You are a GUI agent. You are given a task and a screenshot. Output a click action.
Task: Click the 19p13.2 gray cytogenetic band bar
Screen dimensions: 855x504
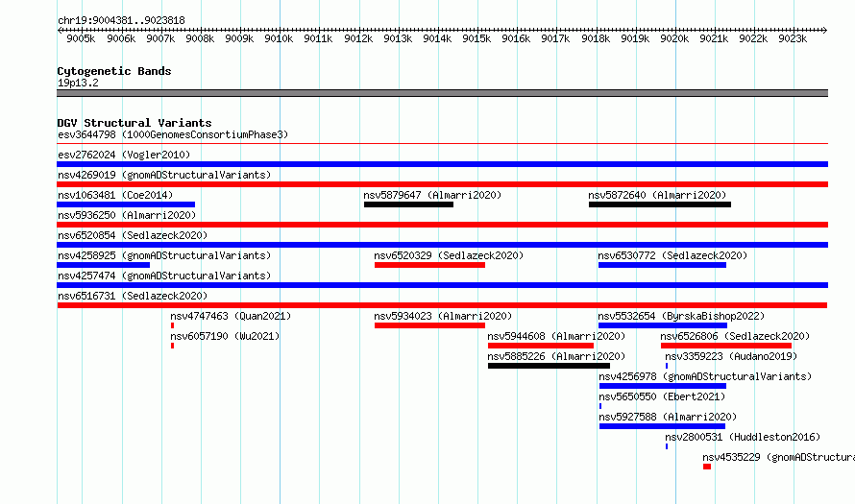[x=442, y=93]
